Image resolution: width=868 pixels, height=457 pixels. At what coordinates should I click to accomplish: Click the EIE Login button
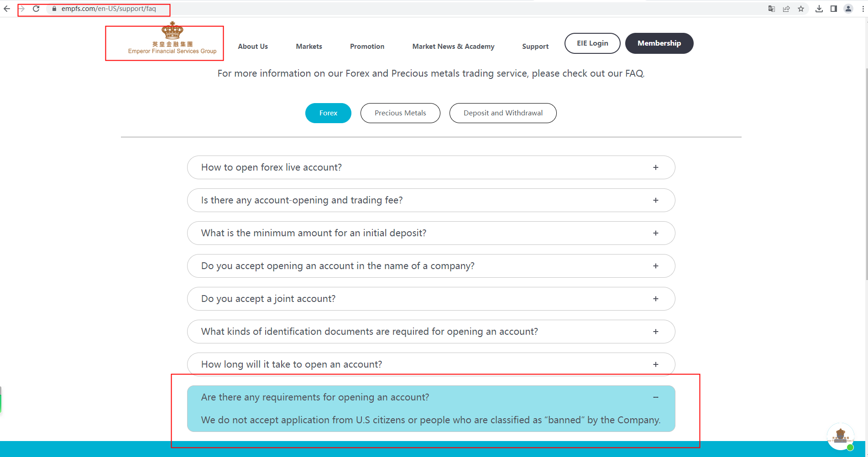(x=592, y=43)
